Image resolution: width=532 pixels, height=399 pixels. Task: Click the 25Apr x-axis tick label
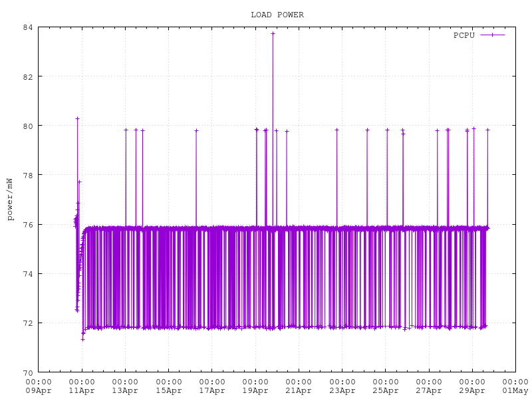386,390
